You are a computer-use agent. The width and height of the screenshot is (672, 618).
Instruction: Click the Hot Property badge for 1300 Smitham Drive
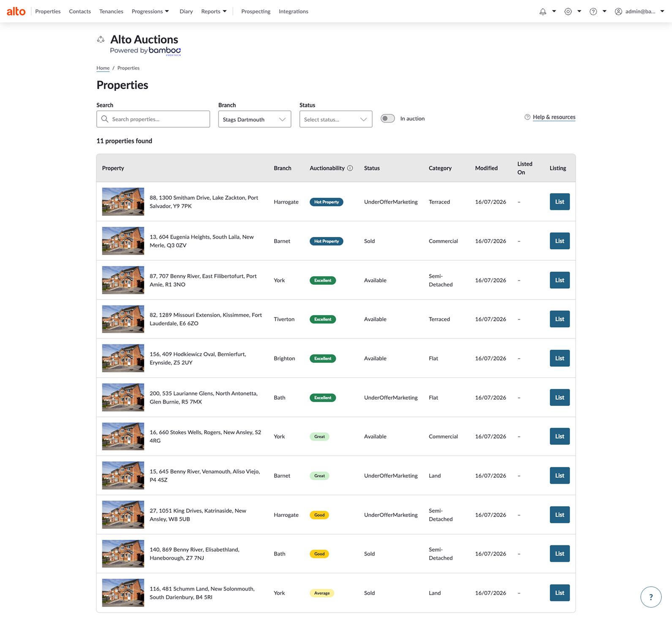pyautogui.click(x=326, y=202)
